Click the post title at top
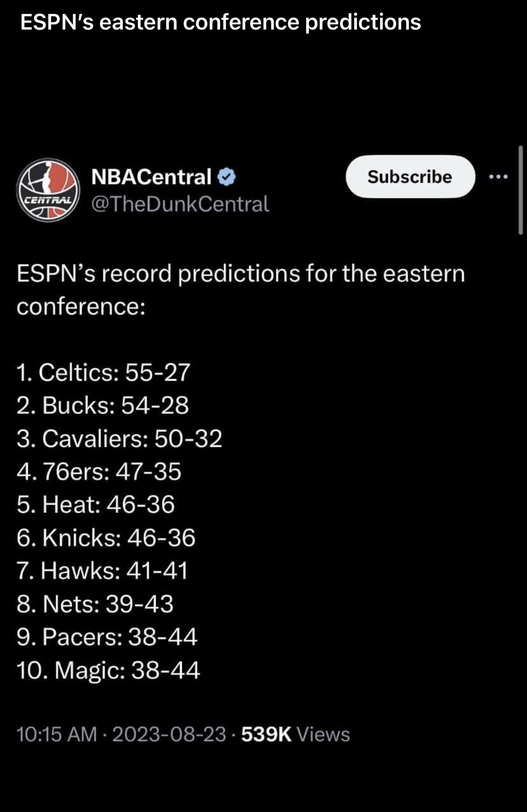527x812 pixels. coord(220,22)
